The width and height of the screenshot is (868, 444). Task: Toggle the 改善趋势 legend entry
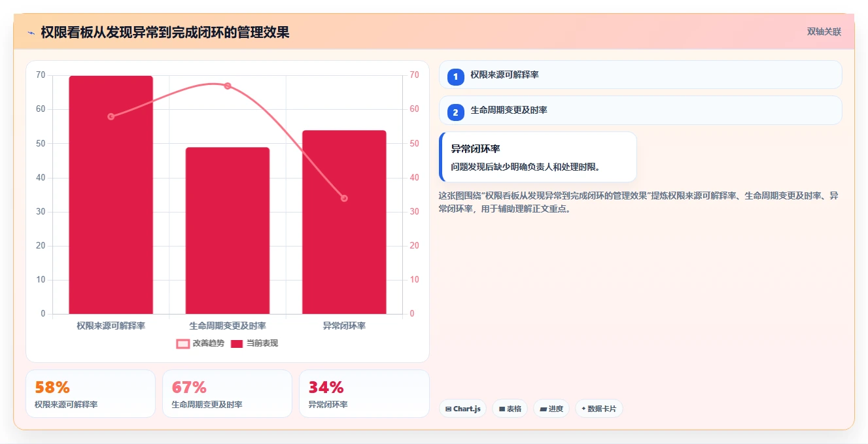tap(200, 343)
